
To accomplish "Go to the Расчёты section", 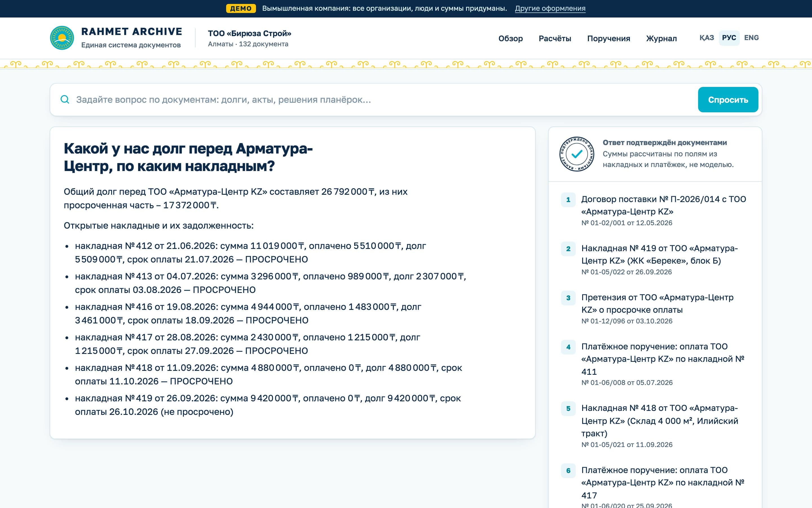I will click(555, 38).
